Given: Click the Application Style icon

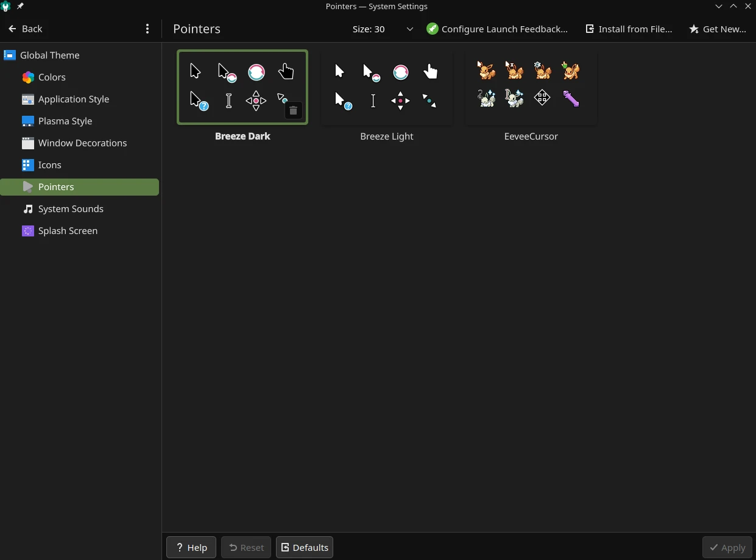Looking at the screenshot, I should (28, 99).
